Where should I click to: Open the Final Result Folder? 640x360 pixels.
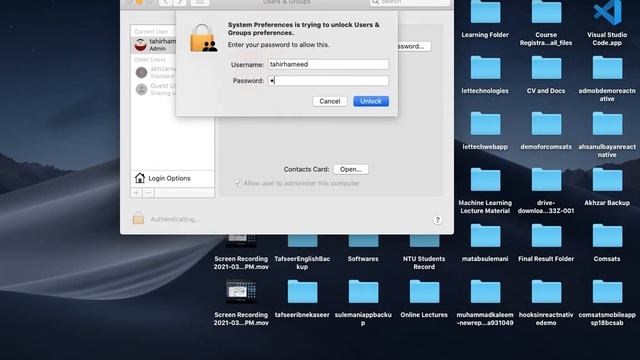point(546,236)
